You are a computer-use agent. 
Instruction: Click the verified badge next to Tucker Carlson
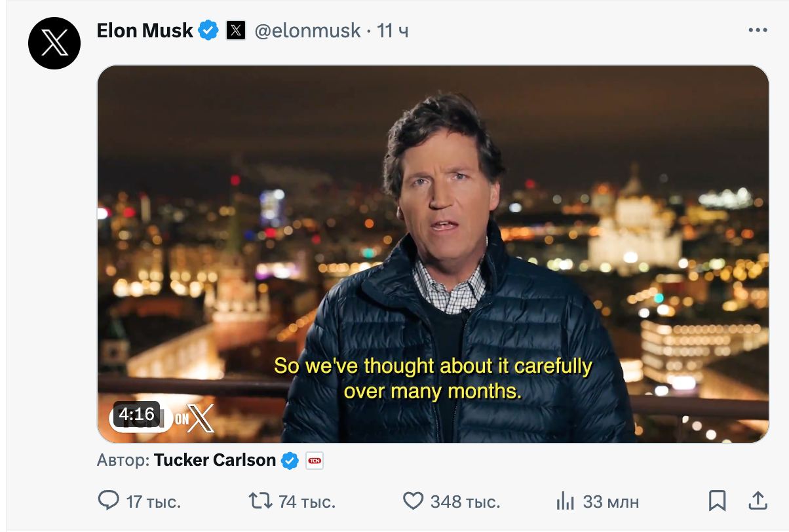tap(290, 461)
